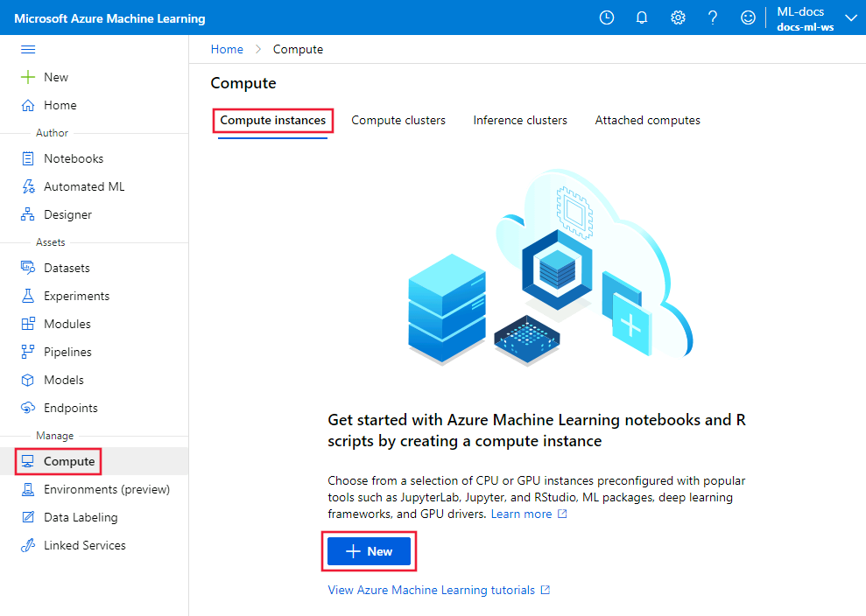Open Data Labeling
Screen dimensions: 866x616
point(75,517)
